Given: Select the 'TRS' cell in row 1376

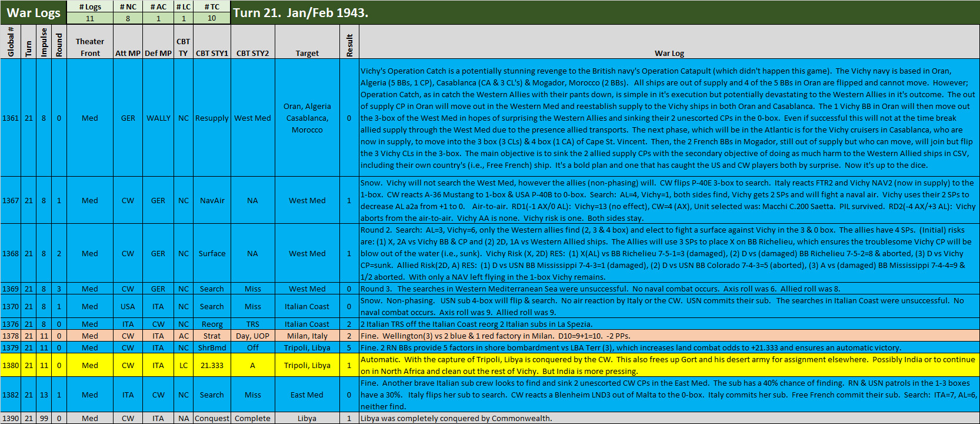Looking at the screenshot, I should tap(252, 324).
